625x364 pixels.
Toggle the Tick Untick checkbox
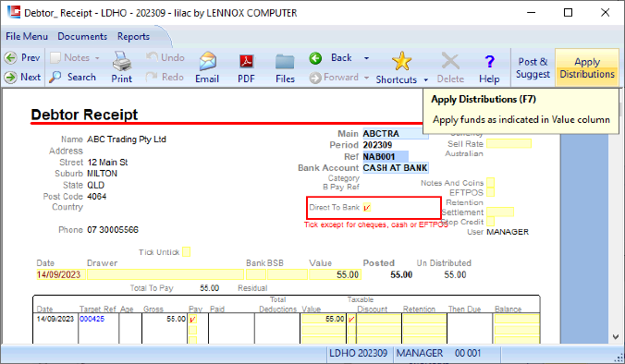[x=186, y=251]
